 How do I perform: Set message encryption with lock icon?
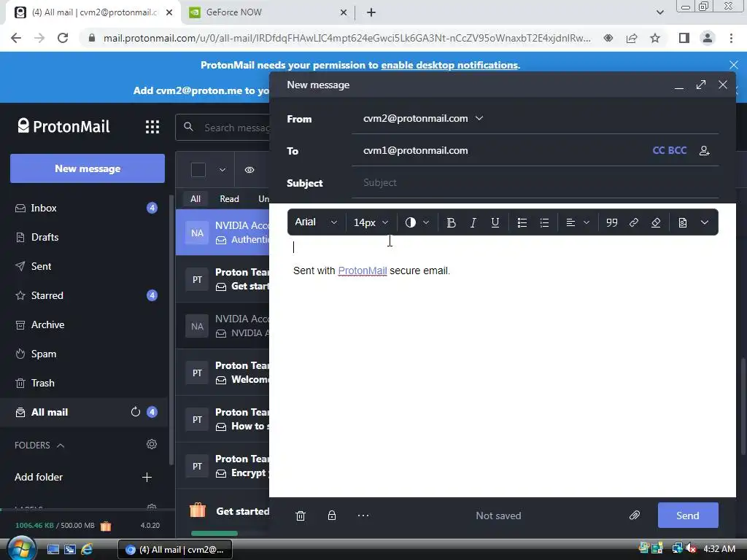(332, 516)
